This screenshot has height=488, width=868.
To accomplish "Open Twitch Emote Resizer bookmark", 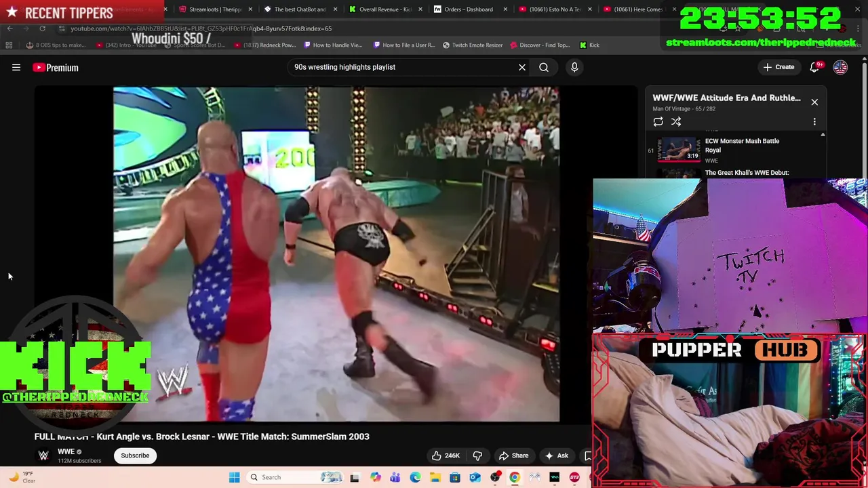I will pyautogui.click(x=473, y=45).
